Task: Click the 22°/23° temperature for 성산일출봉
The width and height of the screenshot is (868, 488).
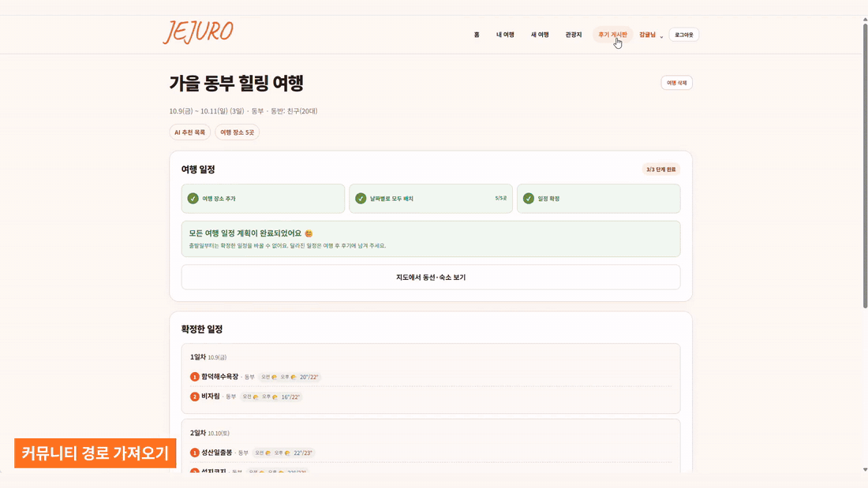Action: [x=303, y=453]
